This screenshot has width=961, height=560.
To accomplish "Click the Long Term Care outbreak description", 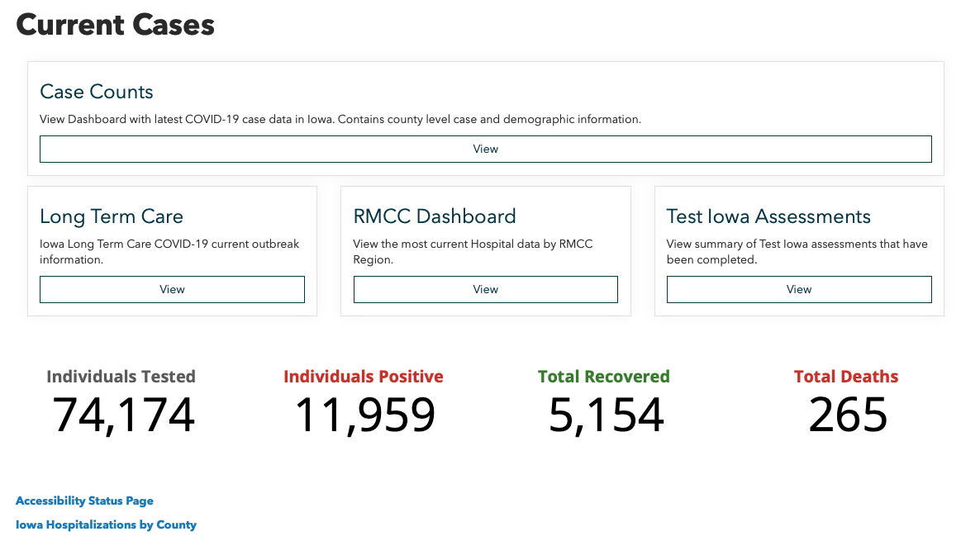I will [169, 251].
